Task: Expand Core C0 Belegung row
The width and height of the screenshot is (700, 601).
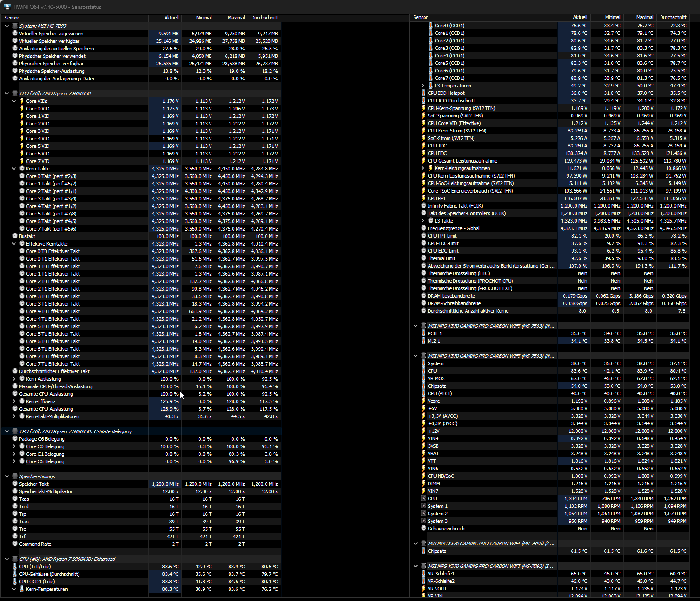Action: click(x=14, y=446)
